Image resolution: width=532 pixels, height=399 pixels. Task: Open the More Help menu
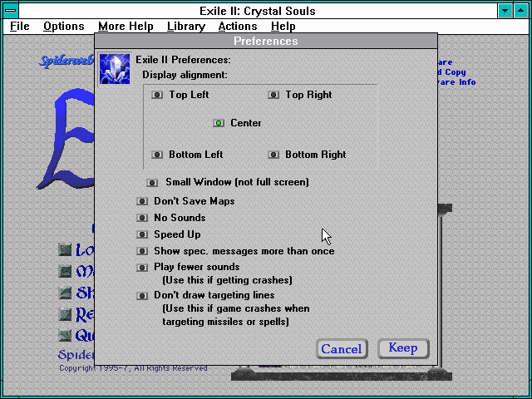[x=126, y=26]
